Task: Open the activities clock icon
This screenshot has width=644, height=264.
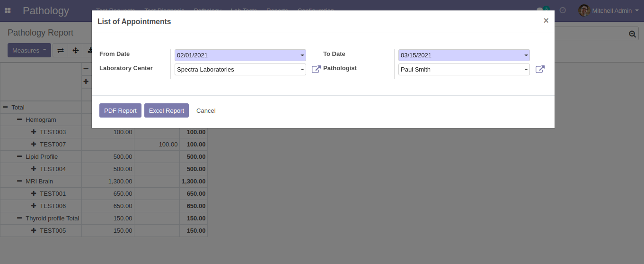Action: 563,10
